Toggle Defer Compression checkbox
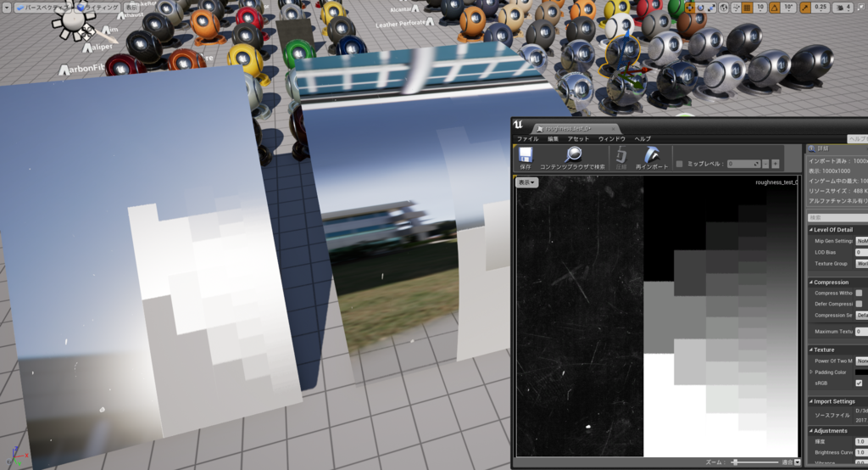 [859, 305]
